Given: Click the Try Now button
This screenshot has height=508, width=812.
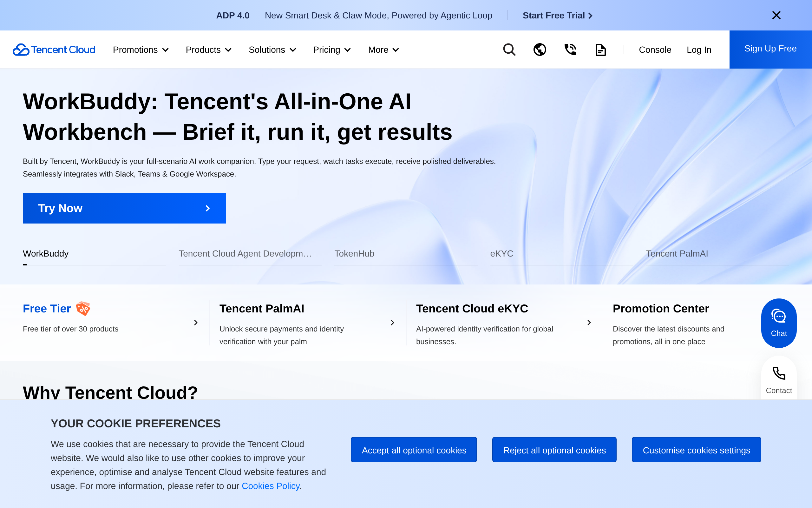Looking at the screenshot, I should [x=124, y=208].
